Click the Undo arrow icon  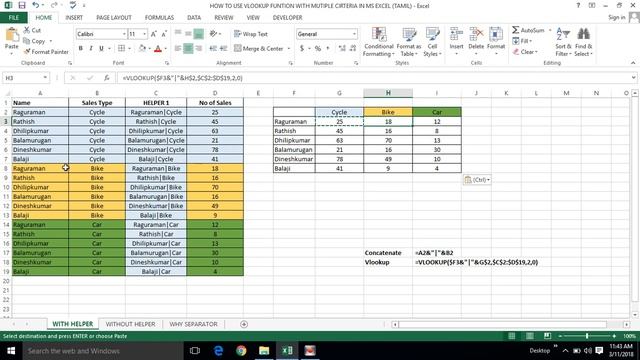coord(36,5)
